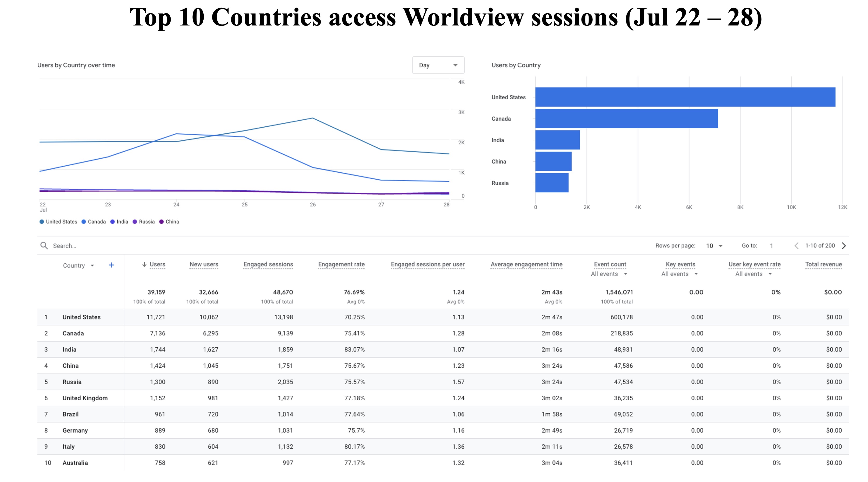
Task: Select the Canada bar in chart
Action: (x=627, y=118)
